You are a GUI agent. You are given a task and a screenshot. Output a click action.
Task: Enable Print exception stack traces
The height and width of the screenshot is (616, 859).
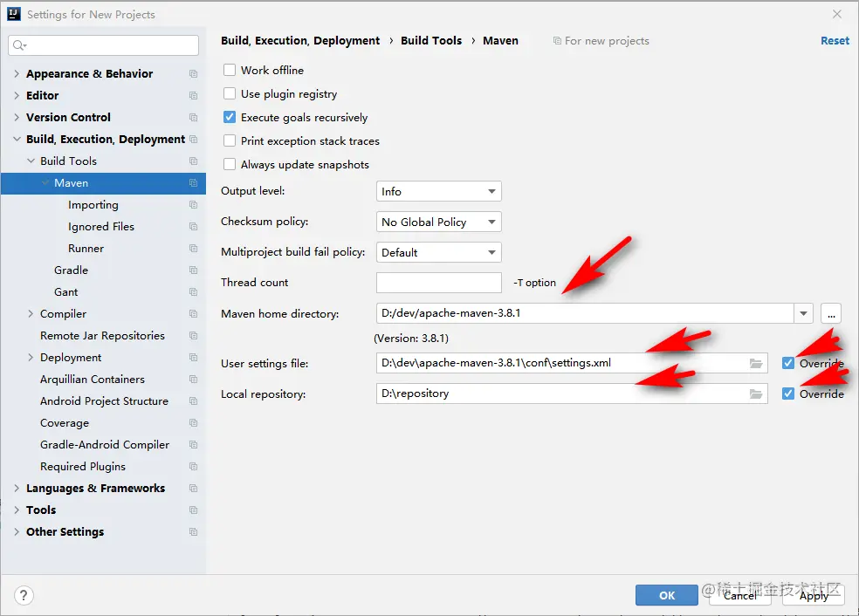(230, 140)
